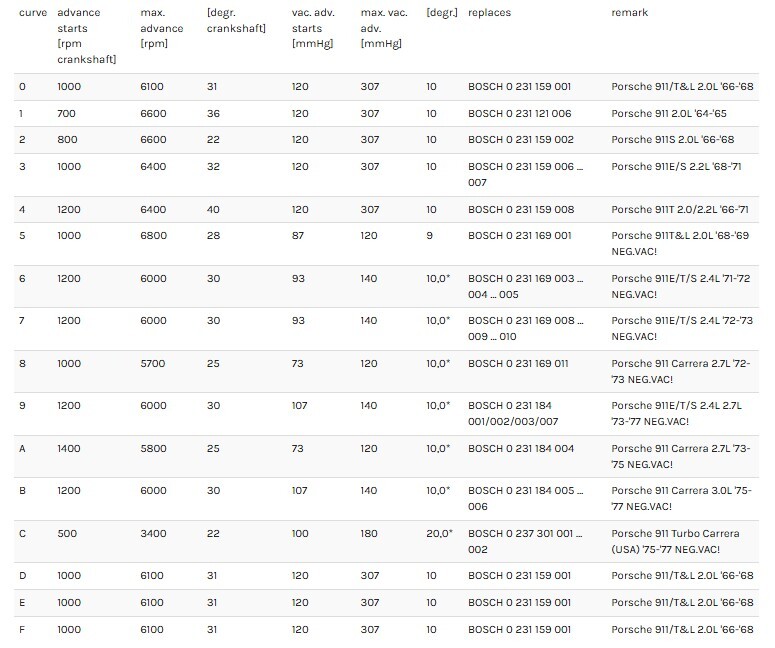Image resolution: width=775 pixels, height=648 pixels.
Task: Click curve letter 'B' in first column
Action: [x=22, y=491]
